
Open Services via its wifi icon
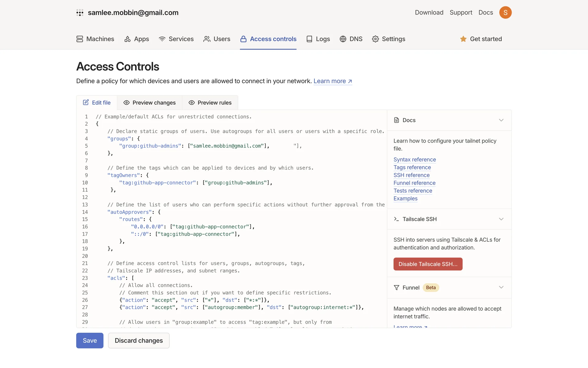[162, 39]
